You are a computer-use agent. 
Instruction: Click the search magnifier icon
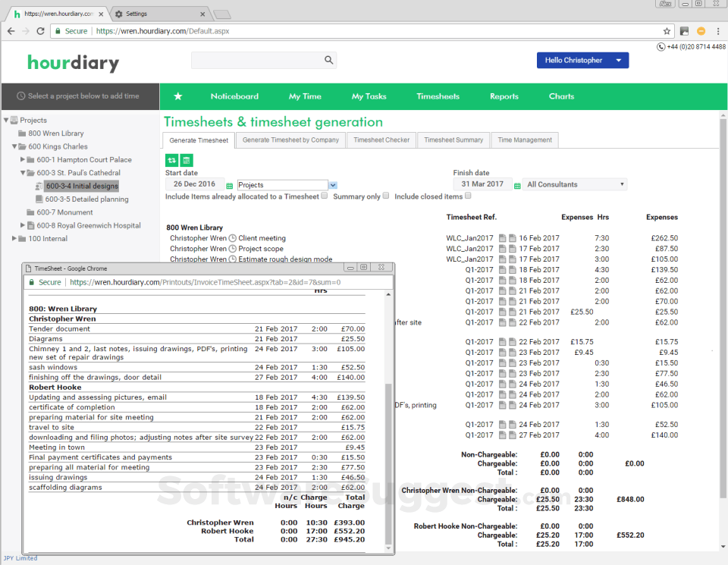(328, 60)
